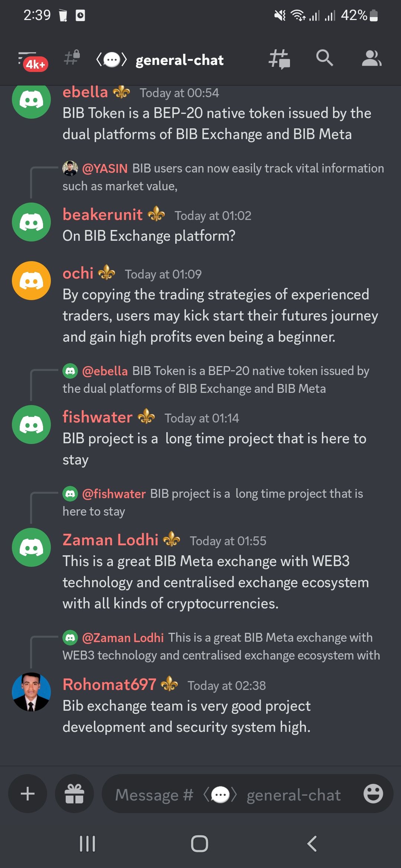Open the username Zaman Lodhi
Viewport: 401px width, 868px height.
[x=110, y=540]
